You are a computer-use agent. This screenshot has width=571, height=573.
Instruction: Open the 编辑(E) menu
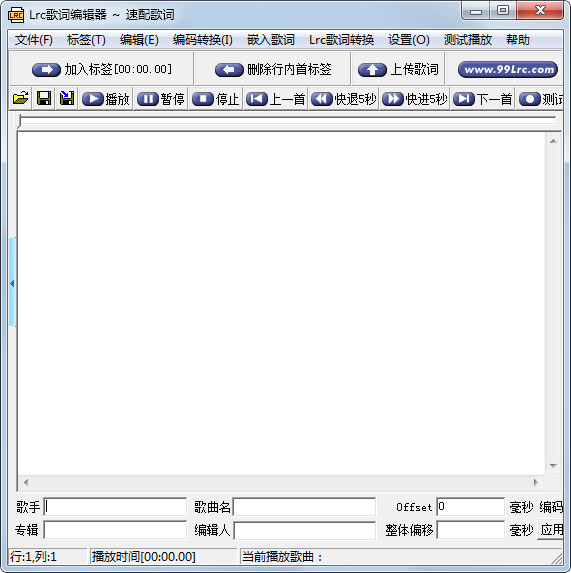pos(139,39)
